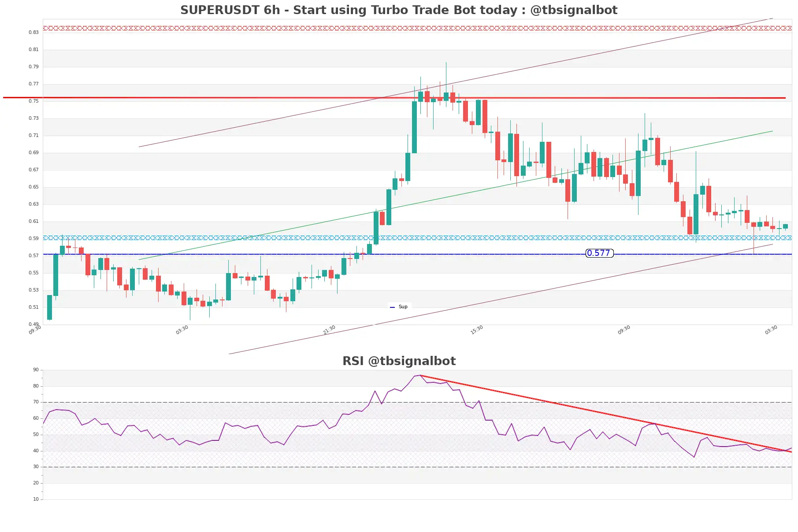This screenshot has height=532, width=798.
Task: Click the SUPERUSDT 6h chart title
Action: [399, 10]
